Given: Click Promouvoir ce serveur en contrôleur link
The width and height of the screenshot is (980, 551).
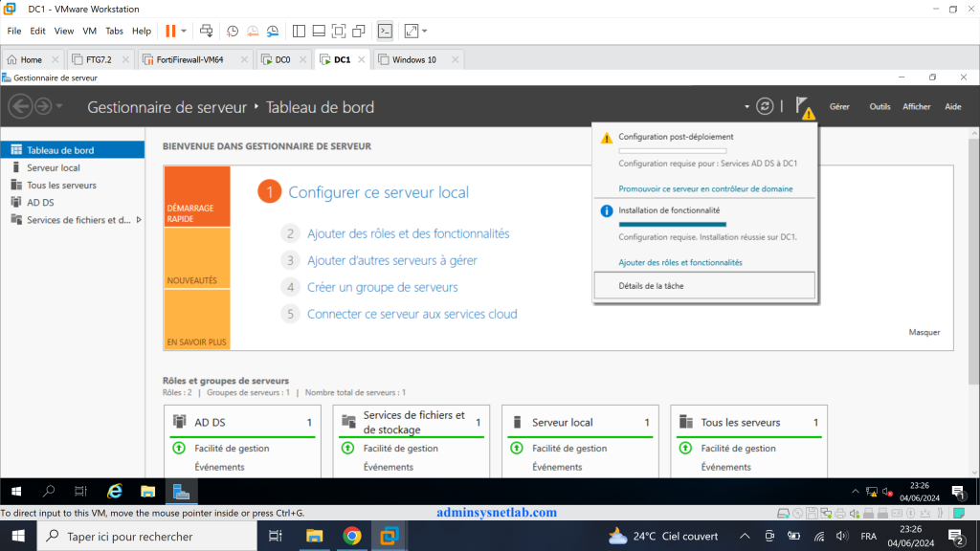Looking at the screenshot, I should point(705,188).
